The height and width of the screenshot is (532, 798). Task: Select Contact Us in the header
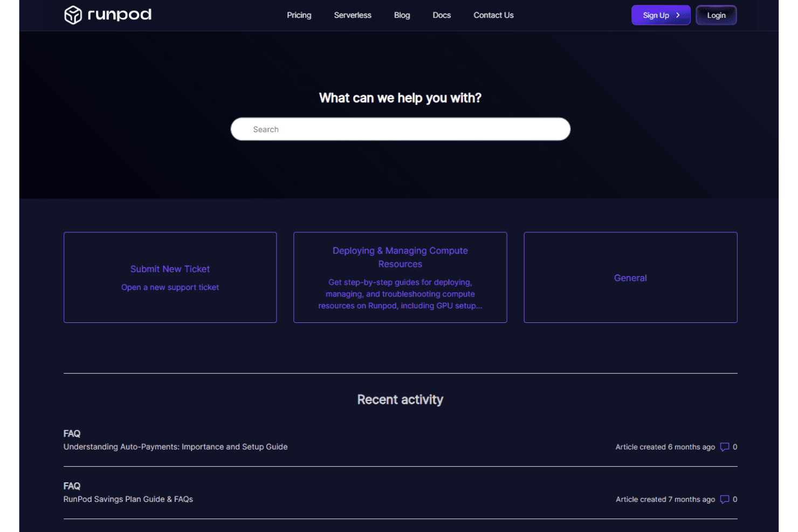coord(493,15)
